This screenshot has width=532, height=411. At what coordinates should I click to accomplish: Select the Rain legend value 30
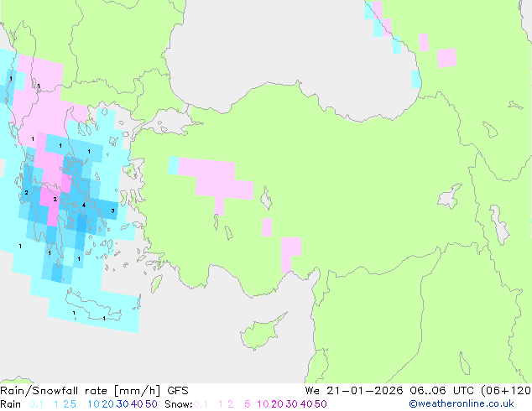123,404
